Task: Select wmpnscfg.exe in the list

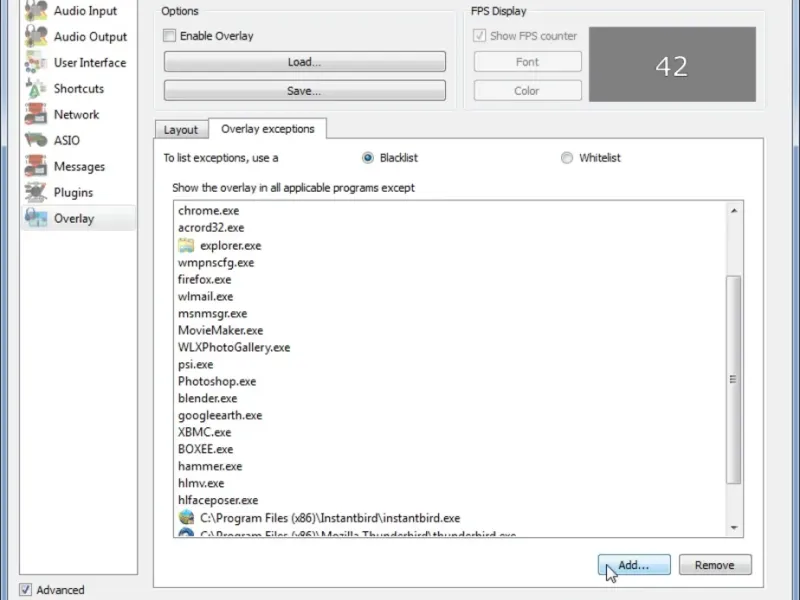Action: pos(216,262)
